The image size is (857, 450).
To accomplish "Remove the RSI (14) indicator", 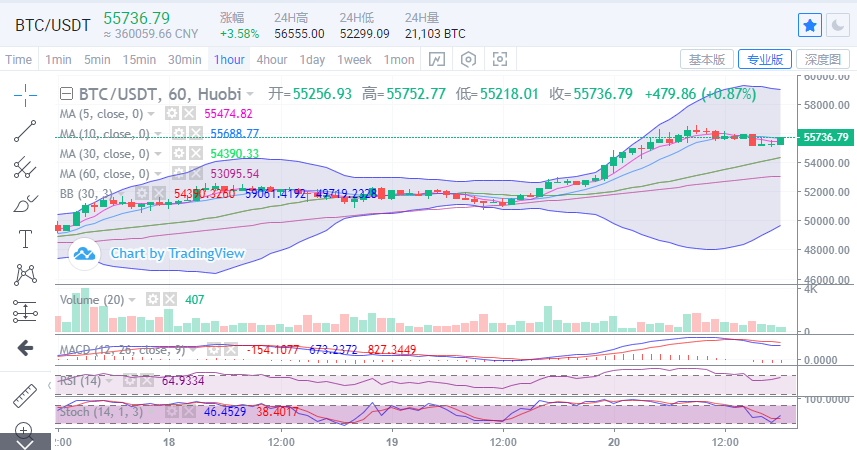I will (x=146, y=381).
